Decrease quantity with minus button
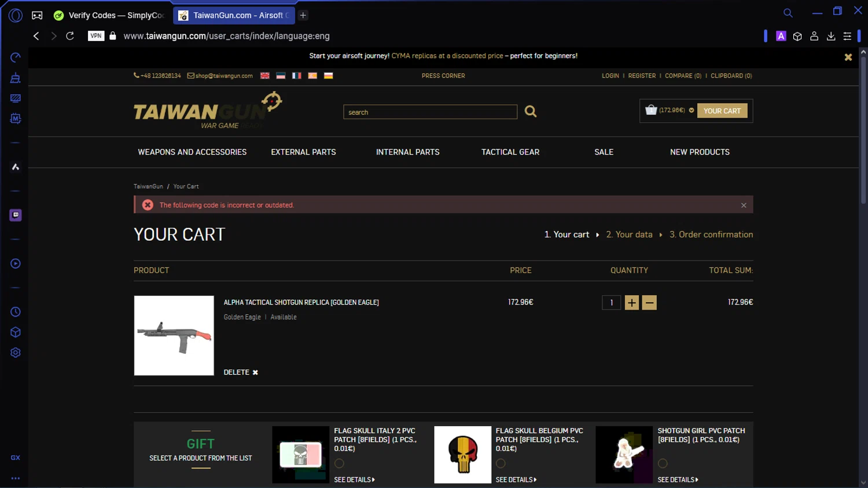The width and height of the screenshot is (868, 488). click(x=649, y=303)
